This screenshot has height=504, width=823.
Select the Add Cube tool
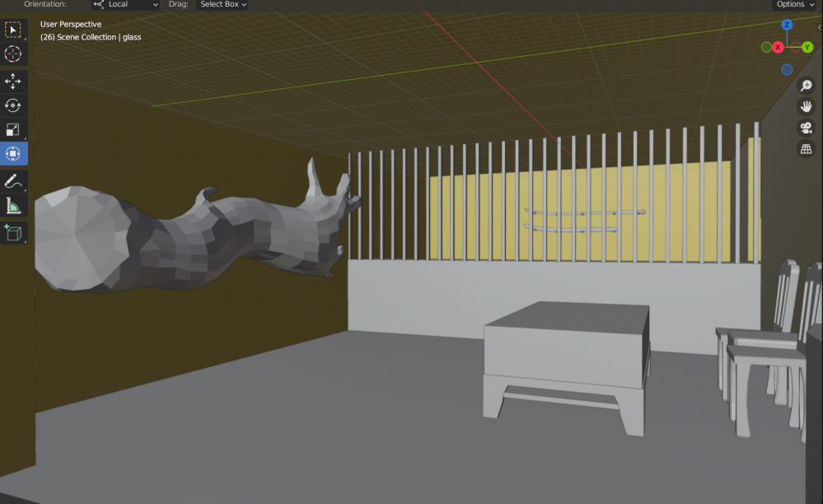click(x=13, y=232)
